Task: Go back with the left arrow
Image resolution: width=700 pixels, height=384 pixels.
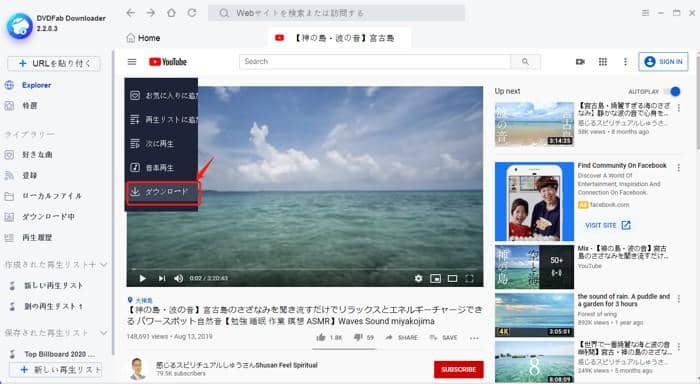Action: point(130,13)
